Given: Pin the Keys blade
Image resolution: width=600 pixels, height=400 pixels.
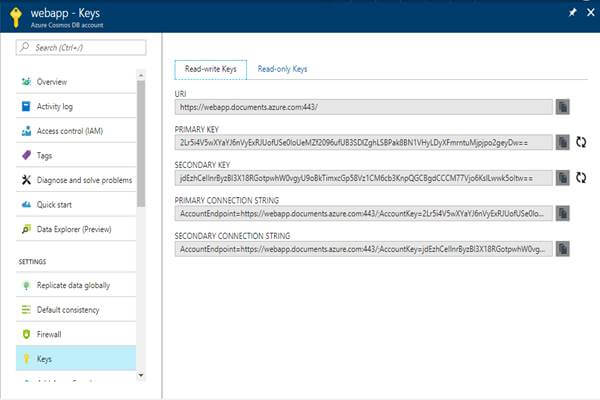Looking at the screenshot, I should coord(572,13).
